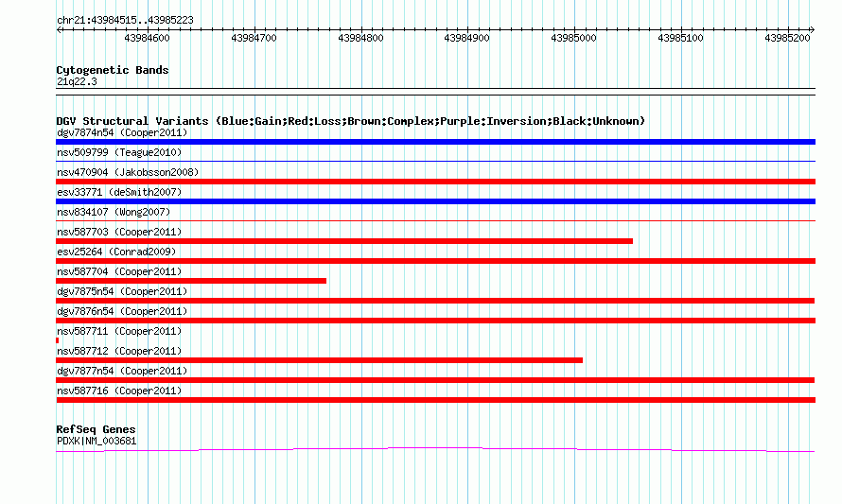The image size is (842, 504).
Task: Click the dgv7875n54 (Cooper2011) label
Action: pyautogui.click(x=122, y=291)
